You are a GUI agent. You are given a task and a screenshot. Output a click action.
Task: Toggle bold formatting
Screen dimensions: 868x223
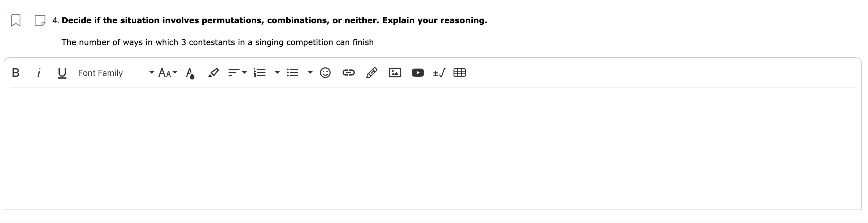[16, 73]
